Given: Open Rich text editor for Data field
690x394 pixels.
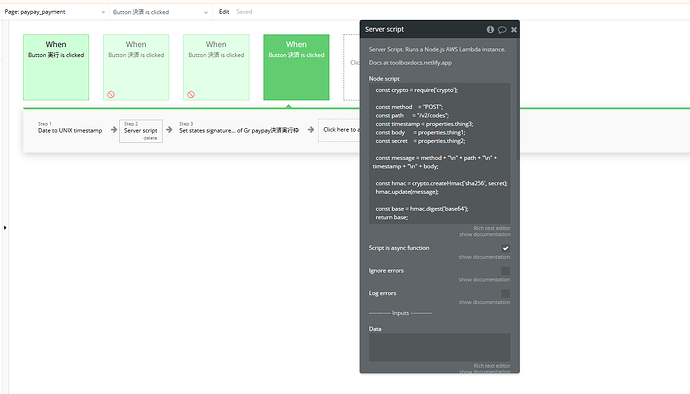Looking at the screenshot, I should pos(492,366).
